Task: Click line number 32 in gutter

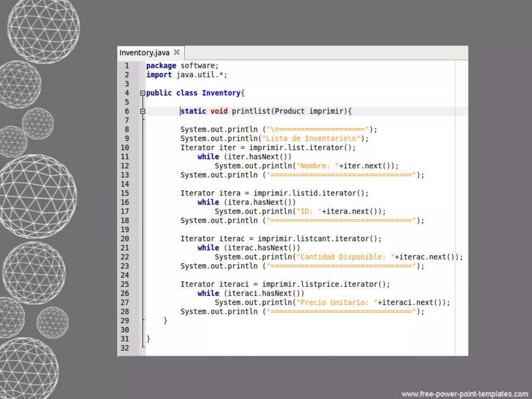Action: 125,348
